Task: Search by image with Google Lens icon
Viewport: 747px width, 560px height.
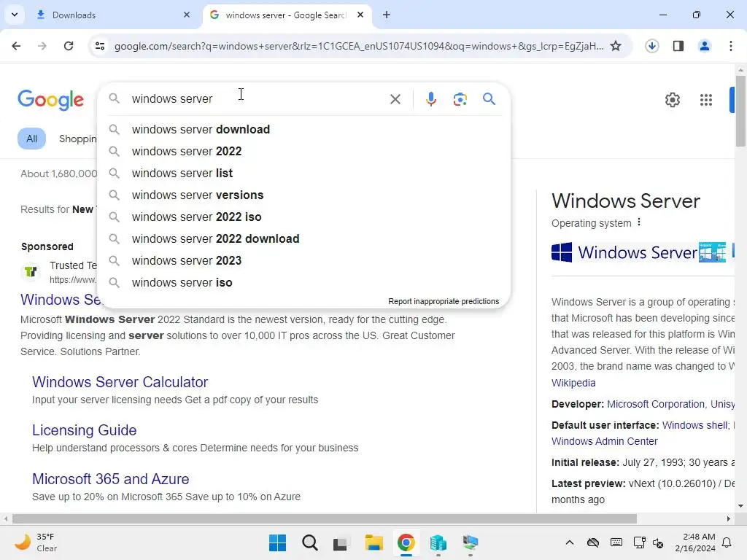Action: pos(460,99)
